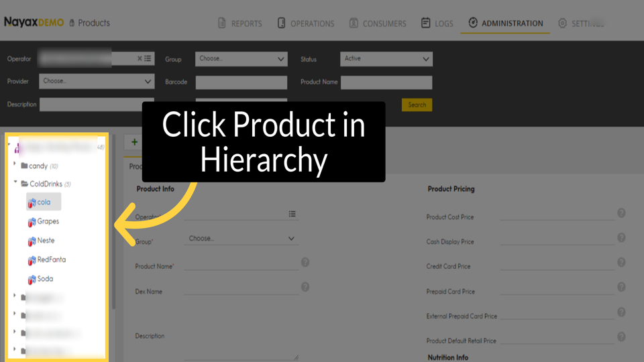Expand the candy folder

tap(15, 164)
